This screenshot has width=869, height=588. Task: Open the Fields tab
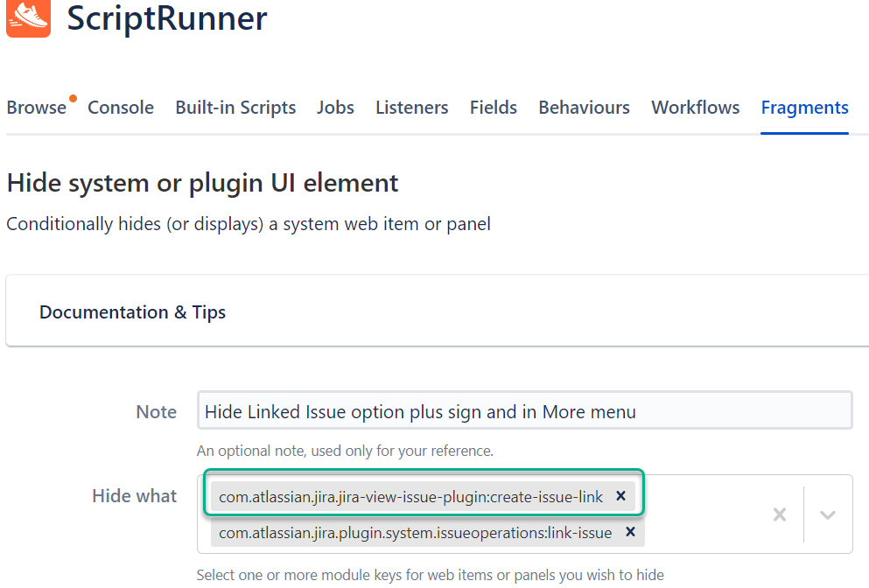[494, 108]
